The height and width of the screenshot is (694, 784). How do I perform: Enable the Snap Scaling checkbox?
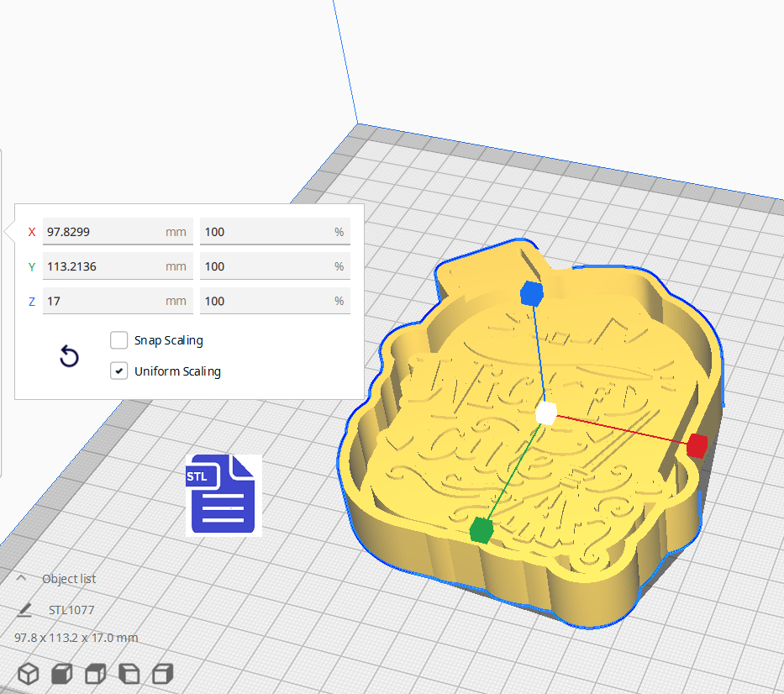(x=118, y=340)
